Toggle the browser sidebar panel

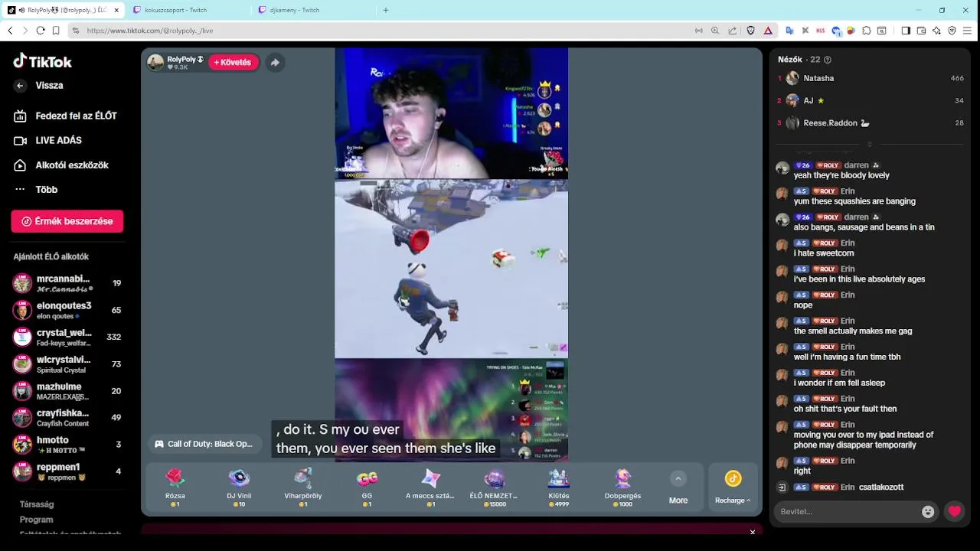click(906, 31)
